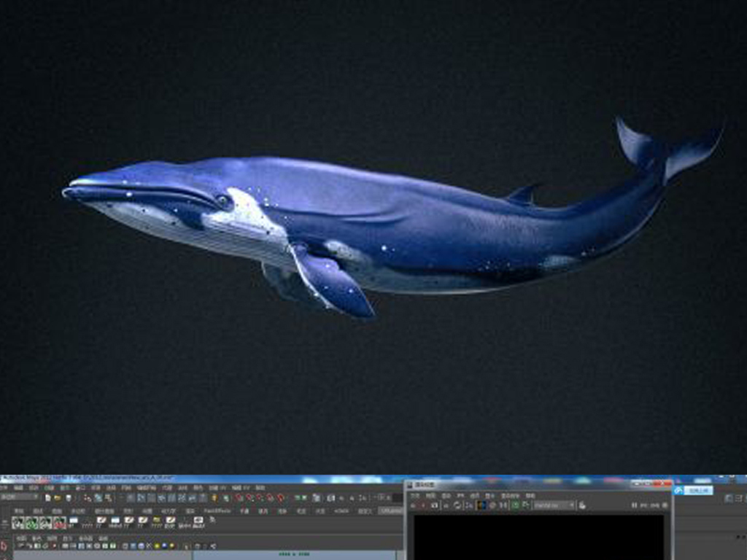Click the green Keep Image icon in Render View
747x560 pixels.
(x=515, y=505)
